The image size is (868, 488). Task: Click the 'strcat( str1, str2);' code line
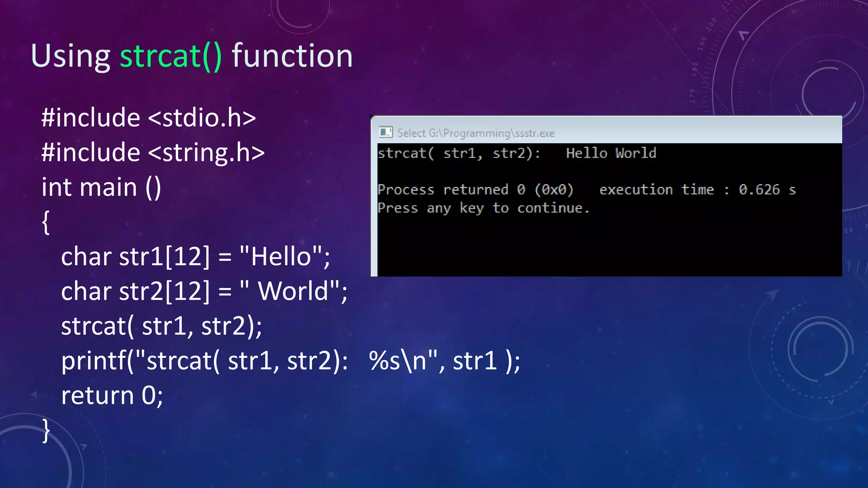(x=161, y=326)
